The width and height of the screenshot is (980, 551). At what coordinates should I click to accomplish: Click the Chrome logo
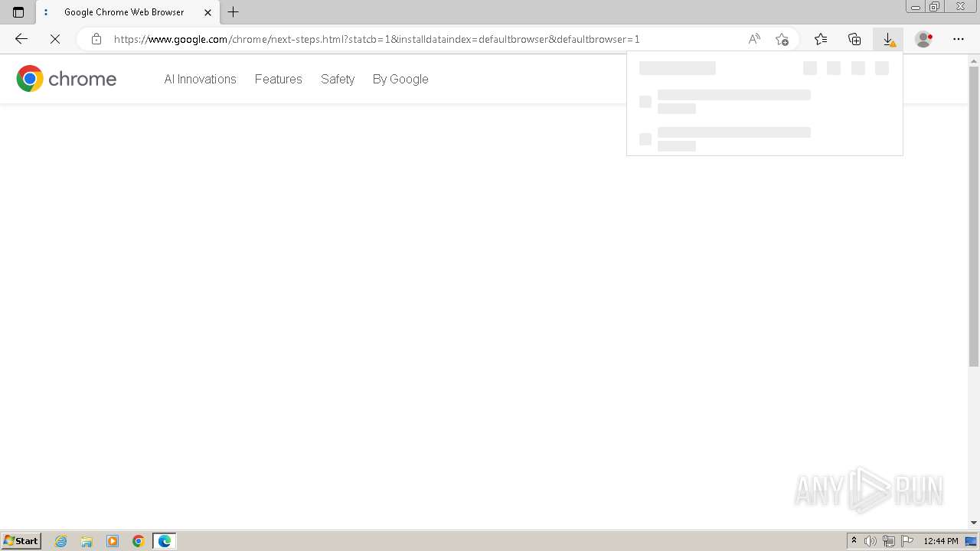coord(67,79)
